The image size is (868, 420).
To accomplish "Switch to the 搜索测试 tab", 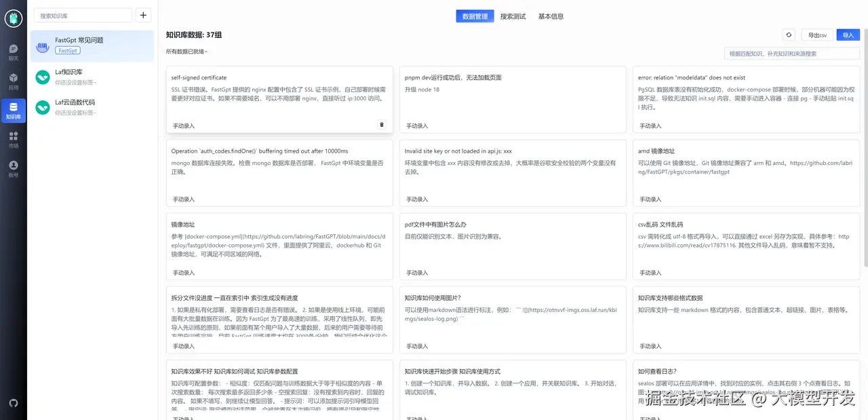I will click(x=513, y=16).
